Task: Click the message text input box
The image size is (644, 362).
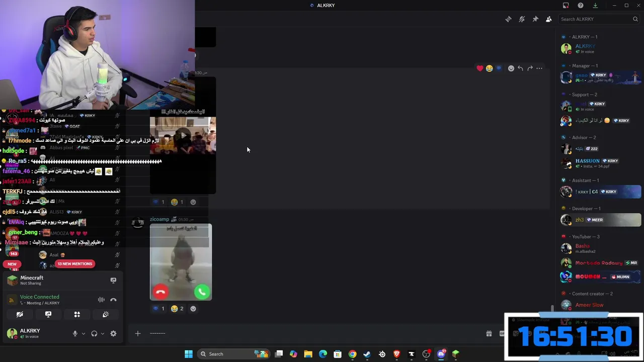Action: point(312,333)
